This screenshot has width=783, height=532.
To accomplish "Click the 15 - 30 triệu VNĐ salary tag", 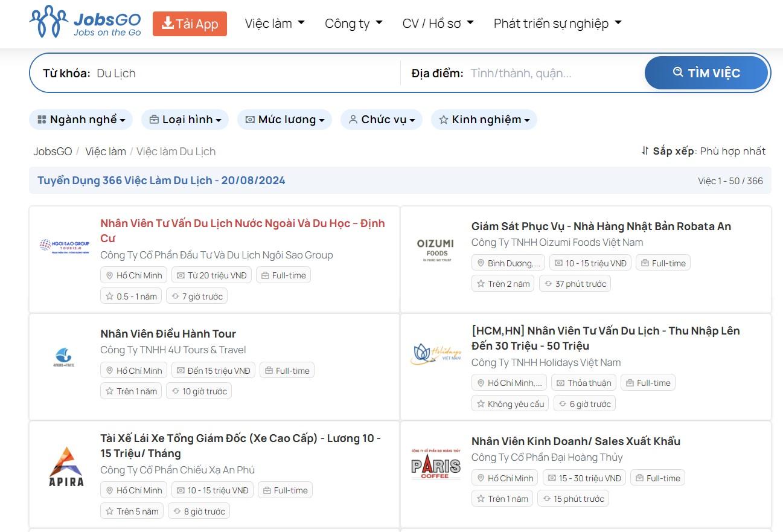I will pos(584,478).
